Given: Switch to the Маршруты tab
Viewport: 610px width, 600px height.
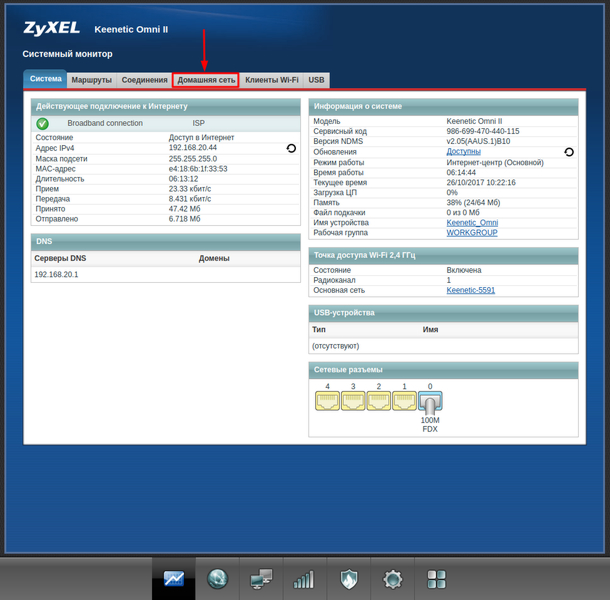Looking at the screenshot, I should point(91,80).
